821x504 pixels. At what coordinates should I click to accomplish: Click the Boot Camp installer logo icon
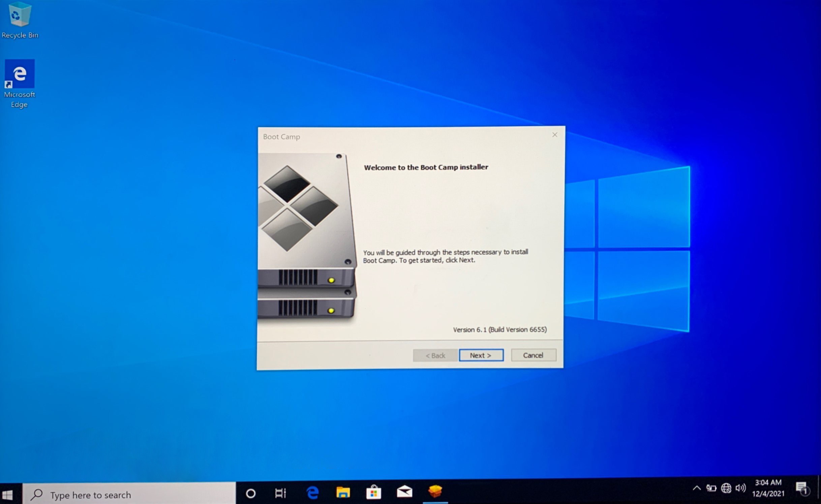click(x=305, y=234)
